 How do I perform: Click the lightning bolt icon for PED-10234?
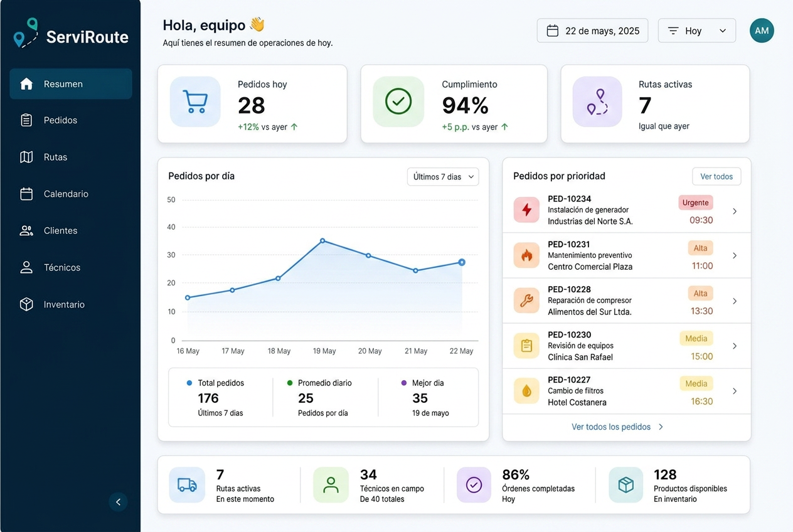527,210
